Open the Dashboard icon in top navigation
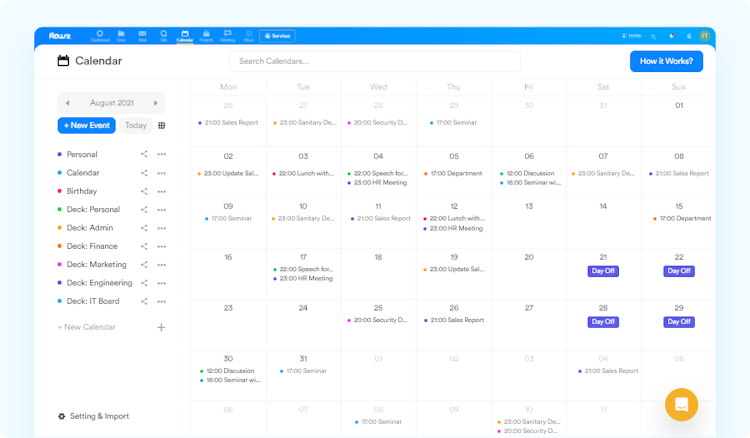The height and width of the screenshot is (438, 750). point(100,36)
